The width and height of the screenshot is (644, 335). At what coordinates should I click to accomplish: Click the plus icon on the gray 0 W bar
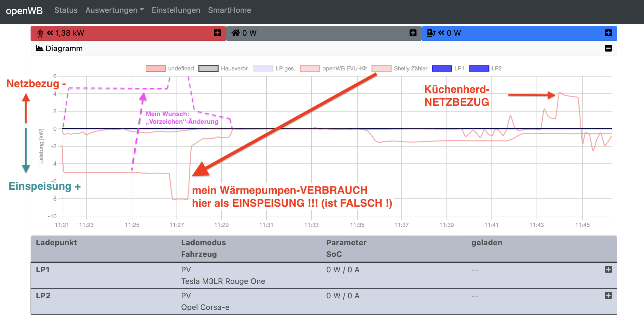point(413,33)
